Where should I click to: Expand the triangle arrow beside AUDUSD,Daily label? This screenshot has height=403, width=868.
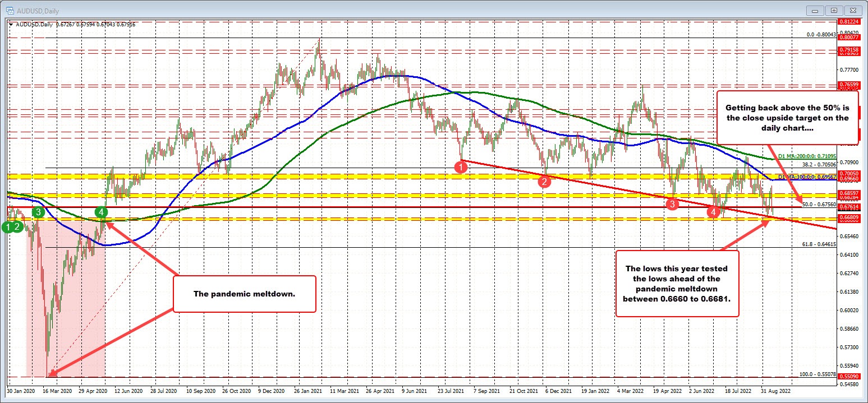[10, 24]
